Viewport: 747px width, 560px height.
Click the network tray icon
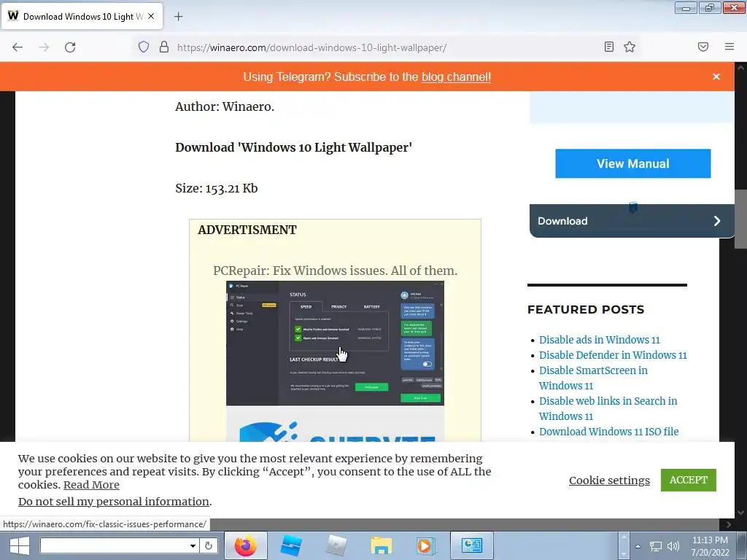point(656,546)
